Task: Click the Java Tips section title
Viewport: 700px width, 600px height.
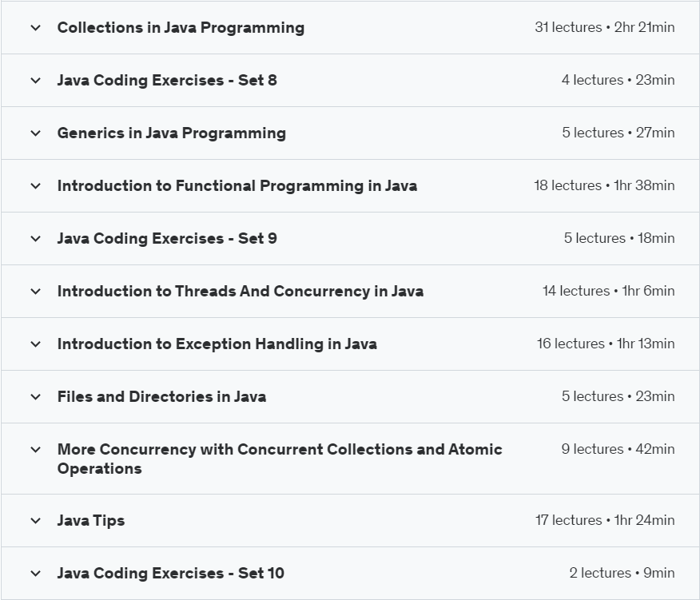Action: pos(91,521)
